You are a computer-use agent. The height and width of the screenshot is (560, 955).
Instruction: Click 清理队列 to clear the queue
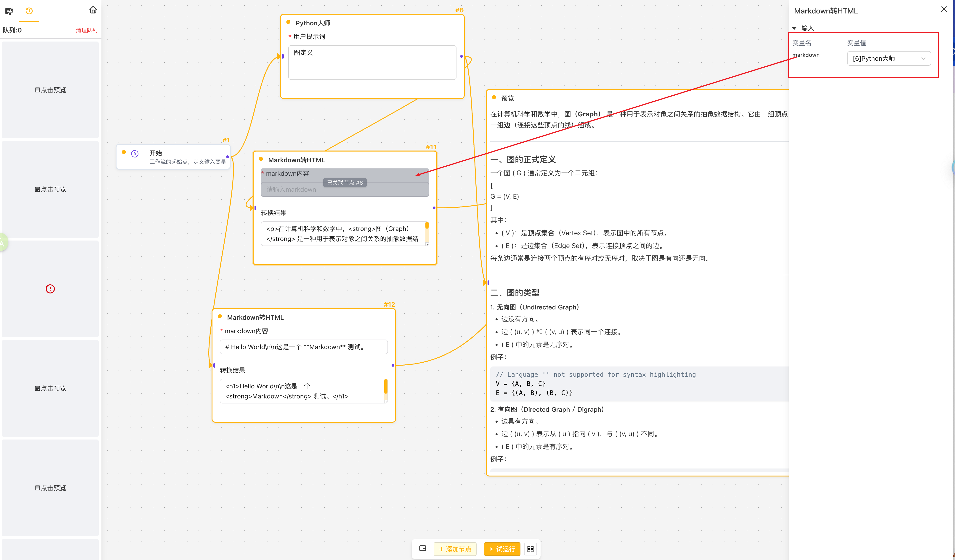pos(86,30)
